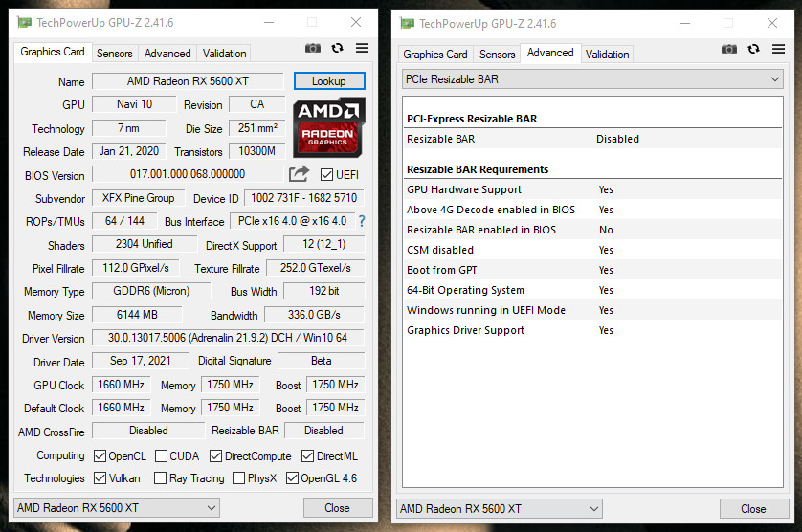
Task: Toggle the DirectML checkbox
Action: coord(307,455)
